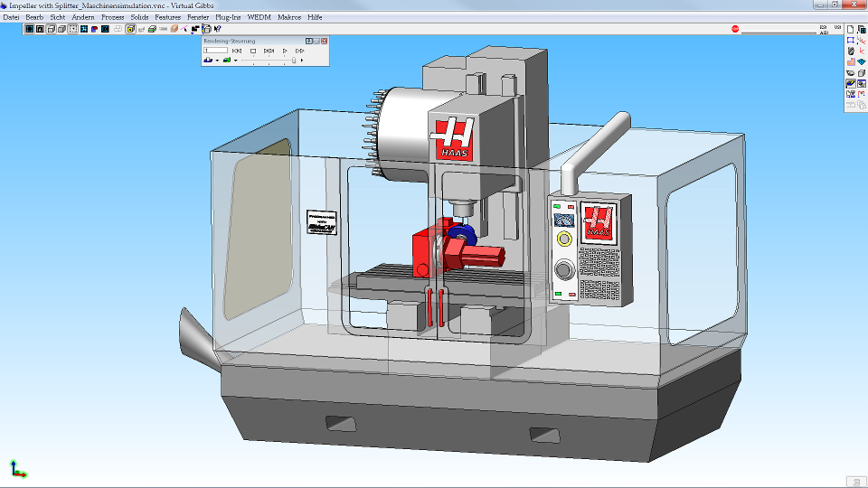Open the Fenster menu

(198, 17)
